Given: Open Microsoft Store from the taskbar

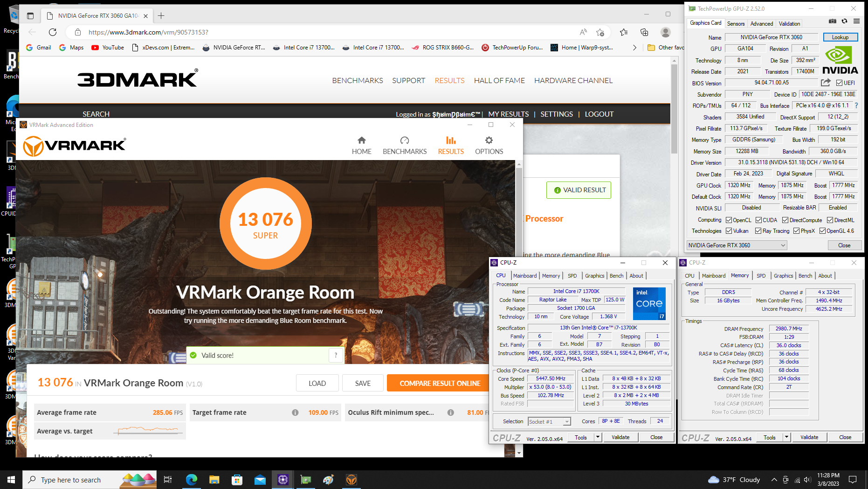Looking at the screenshot, I should 237,480.
